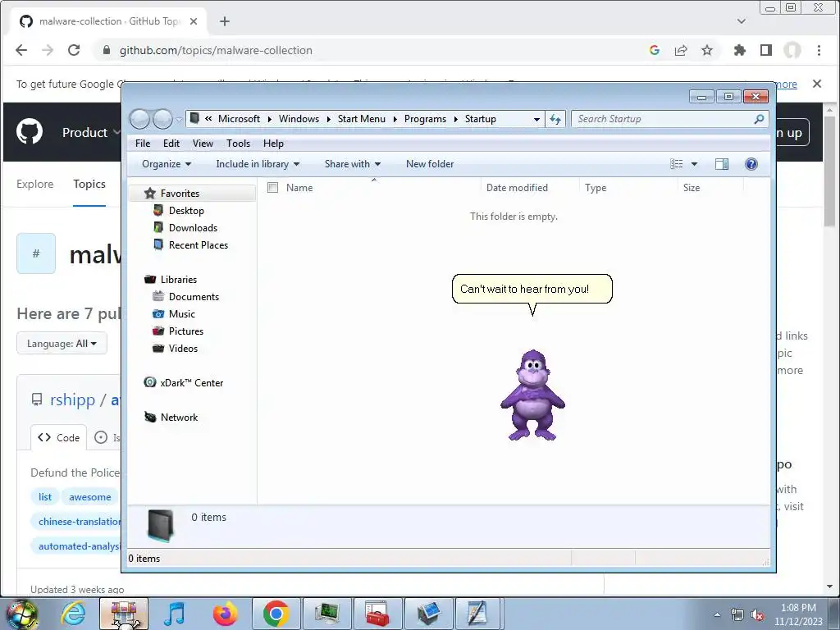840x630 pixels.
Task: Open a new Chrome tab
Action: [x=225, y=21]
